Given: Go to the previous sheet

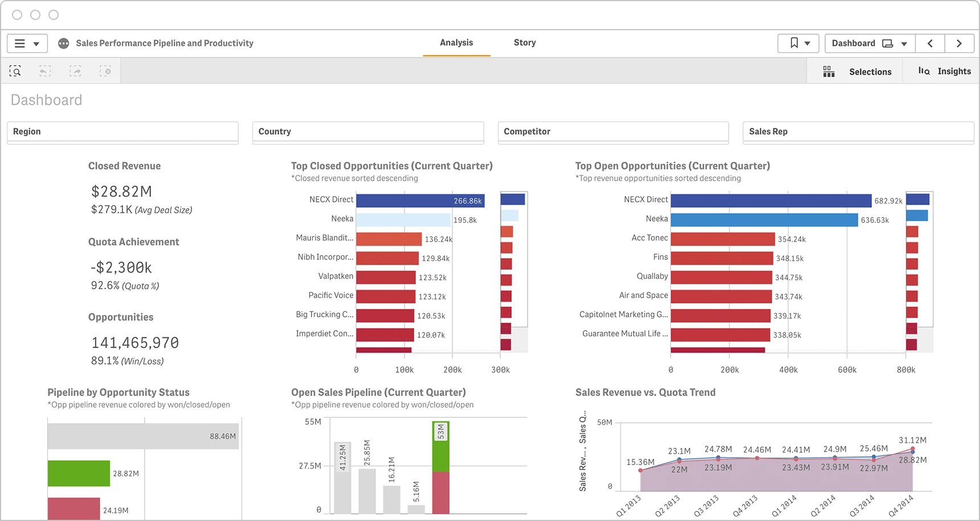Looking at the screenshot, I should coord(930,43).
